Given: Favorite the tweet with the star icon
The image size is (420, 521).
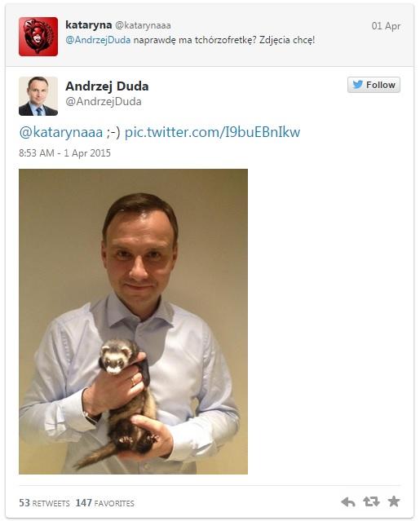Looking at the screenshot, I should [x=394, y=501].
